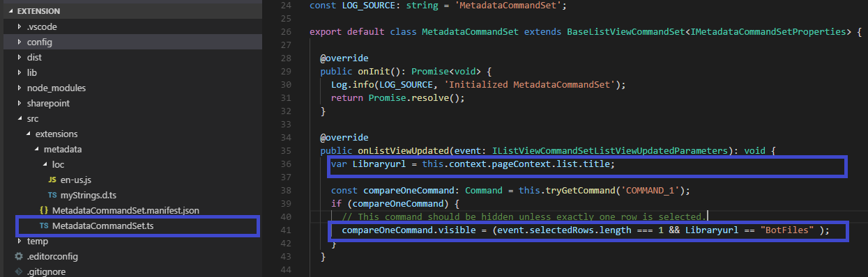Image resolution: width=868 pixels, height=277 pixels.
Task: Select the metadata folder label
Action: (x=62, y=149)
